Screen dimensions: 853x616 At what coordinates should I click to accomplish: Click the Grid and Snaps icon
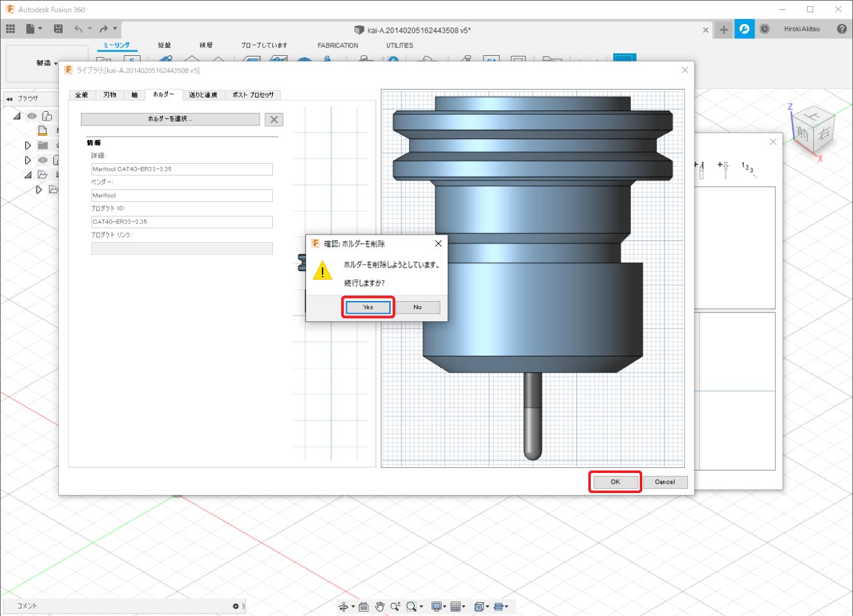click(x=456, y=607)
